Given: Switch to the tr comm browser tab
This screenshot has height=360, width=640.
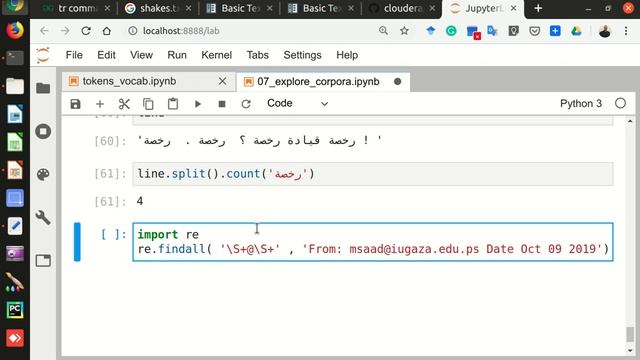Looking at the screenshot, I should coord(76,9).
